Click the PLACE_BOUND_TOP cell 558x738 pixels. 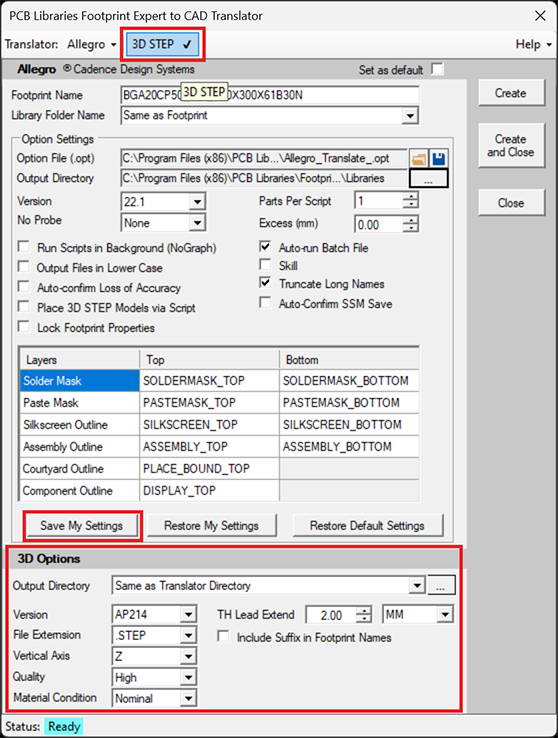coord(209,469)
